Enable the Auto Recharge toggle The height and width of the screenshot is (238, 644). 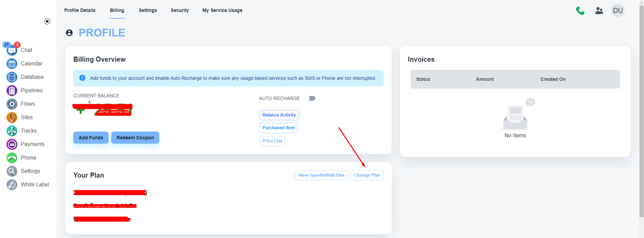[311, 98]
